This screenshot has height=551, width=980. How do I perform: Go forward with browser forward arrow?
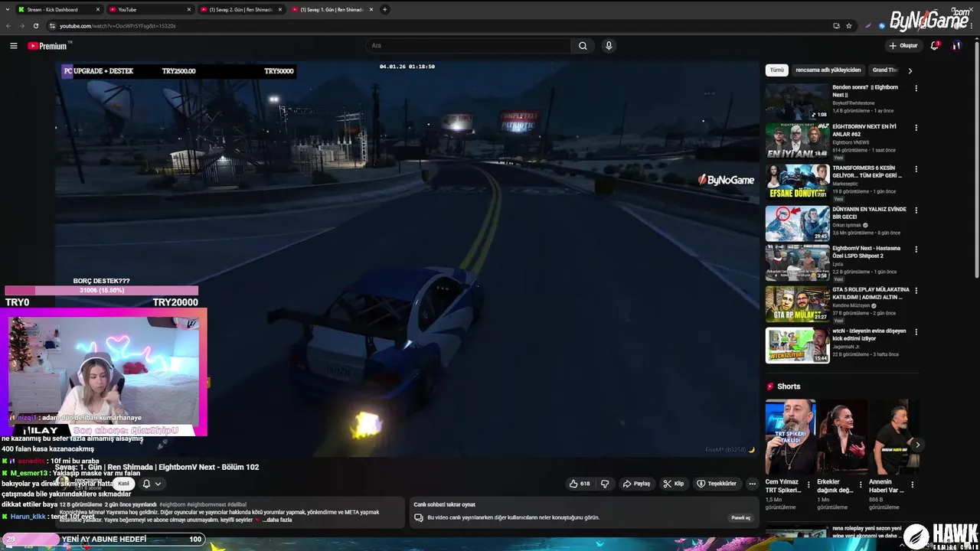[x=21, y=26]
